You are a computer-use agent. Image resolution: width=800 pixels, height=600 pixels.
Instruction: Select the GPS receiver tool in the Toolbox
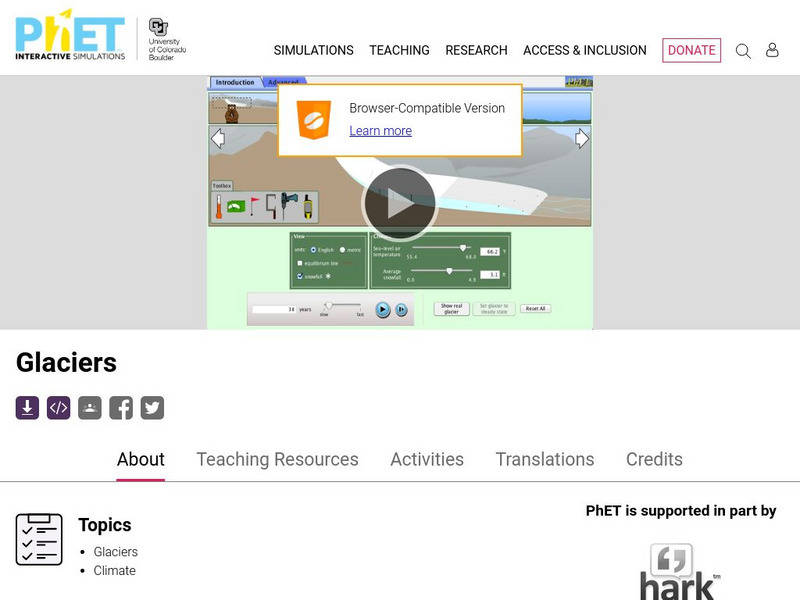(308, 206)
